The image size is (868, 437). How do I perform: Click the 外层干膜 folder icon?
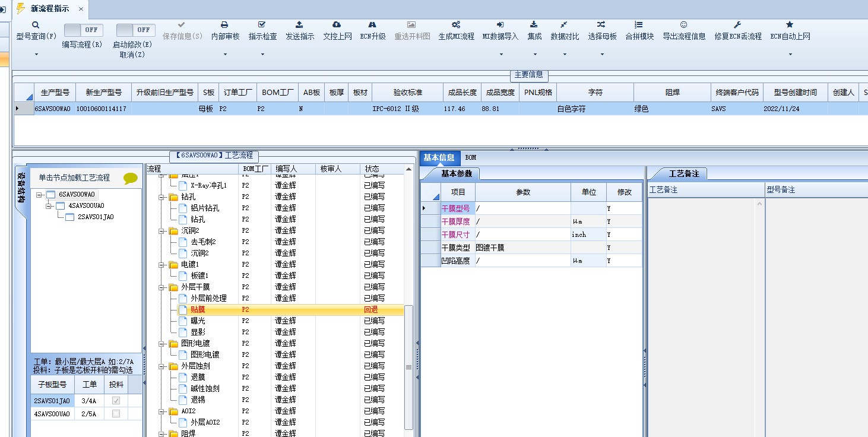pyautogui.click(x=173, y=287)
